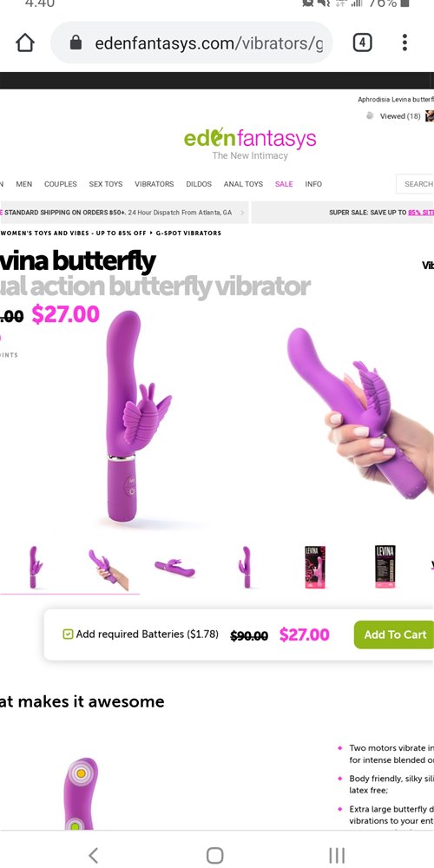434x868 pixels.
Task: Click the site Search input field
Action: 415,184
